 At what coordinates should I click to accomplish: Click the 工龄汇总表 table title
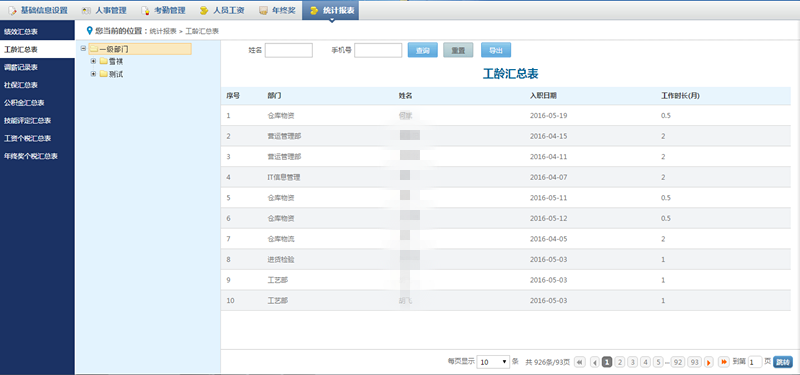pyautogui.click(x=511, y=74)
